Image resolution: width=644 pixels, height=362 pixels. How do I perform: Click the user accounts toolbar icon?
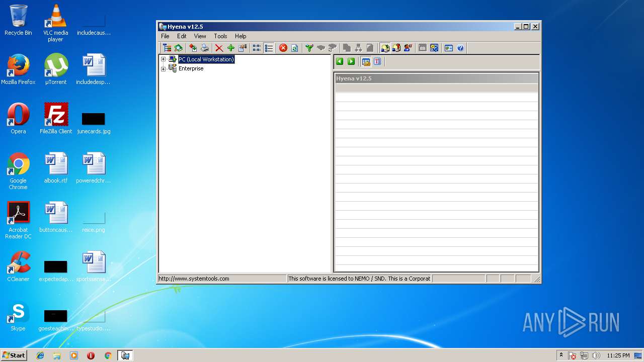pos(408,48)
